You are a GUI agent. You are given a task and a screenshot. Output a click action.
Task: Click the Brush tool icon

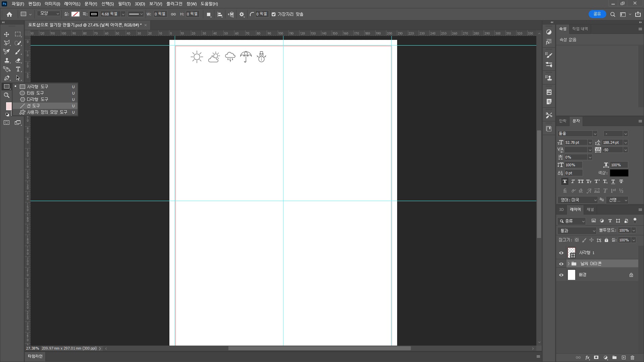[18, 52]
